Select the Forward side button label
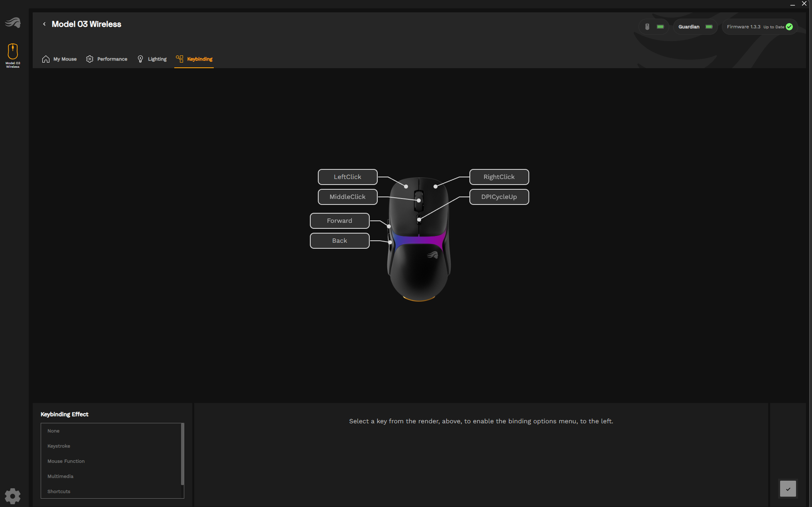Viewport: 812px width, 507px height. (339, 221)
